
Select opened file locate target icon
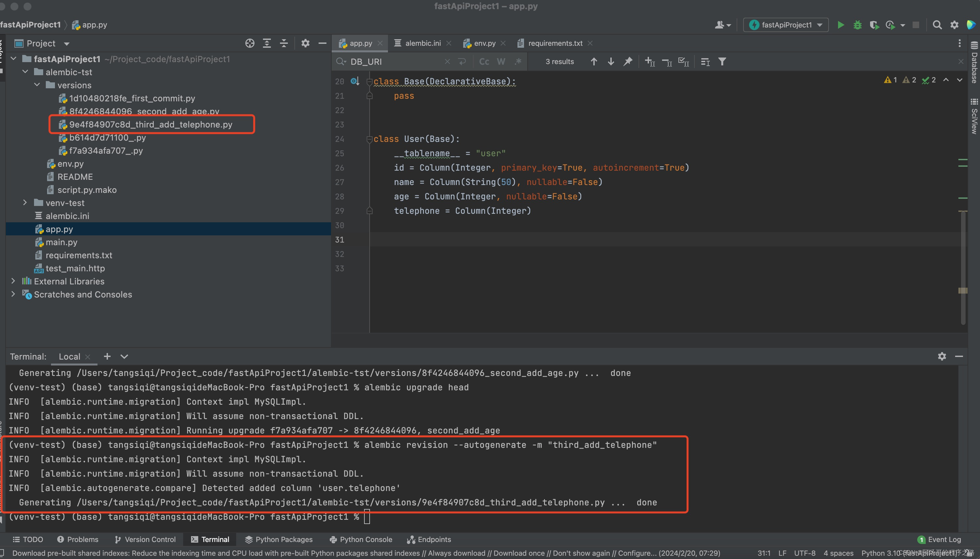tap(250, 43)
